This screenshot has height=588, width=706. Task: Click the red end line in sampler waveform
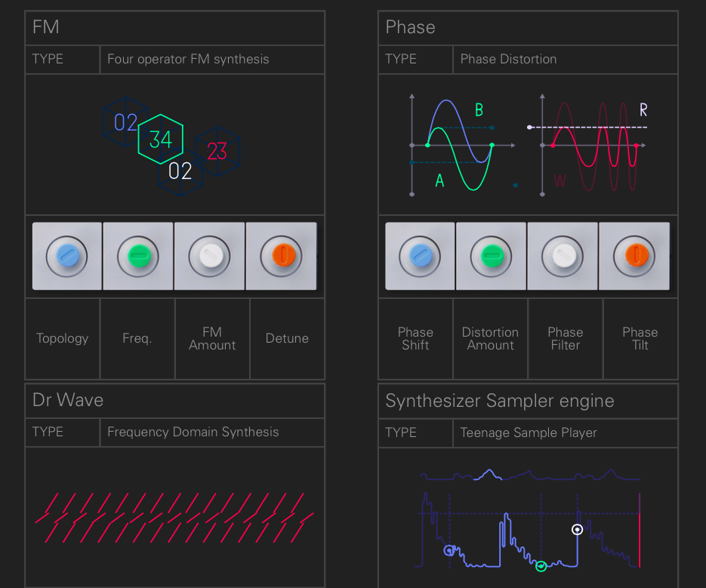[640, 530]
